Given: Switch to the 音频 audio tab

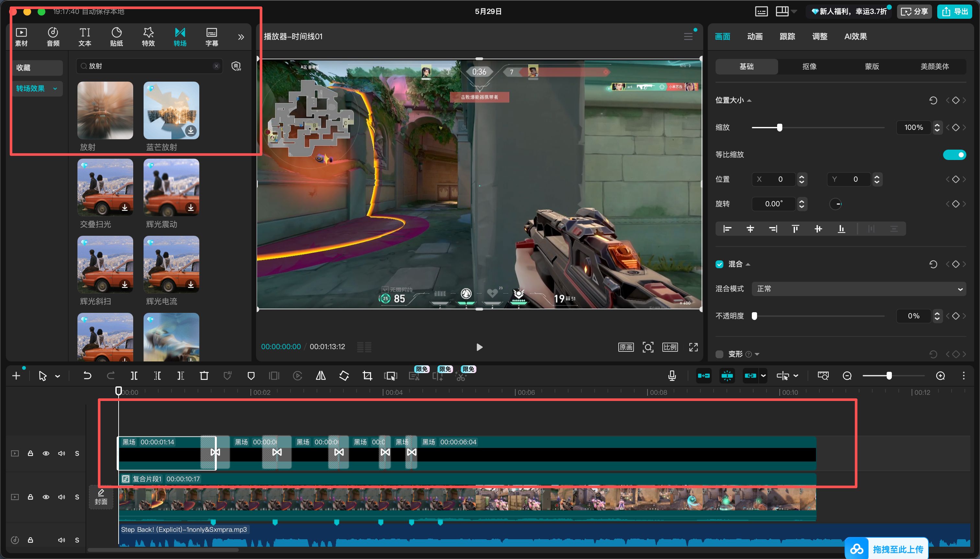Looking at the screenshot, I should point(53,37).
